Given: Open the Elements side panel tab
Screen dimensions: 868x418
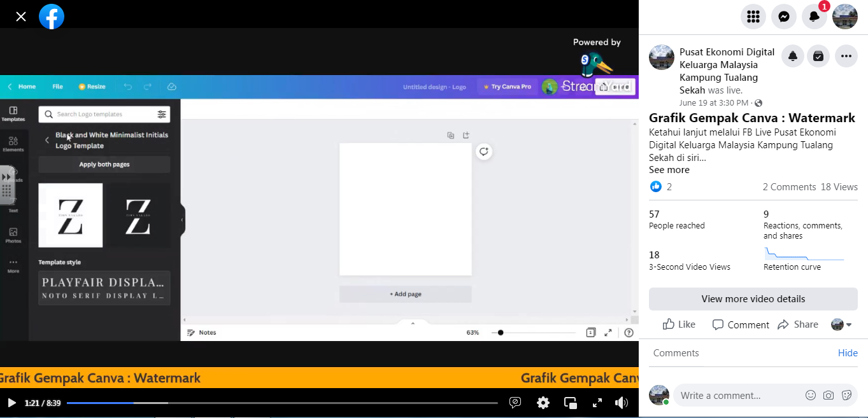Looking at the screenshot, I should [13, 144].
